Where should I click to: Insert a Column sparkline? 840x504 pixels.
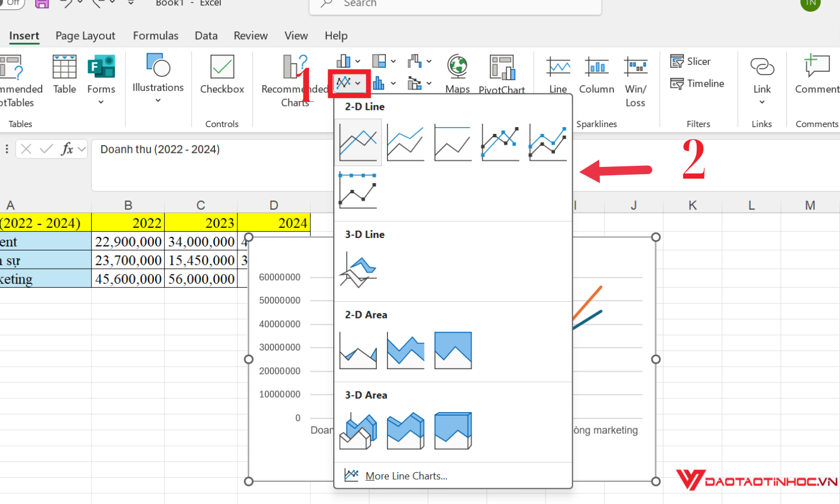[596, 74]
